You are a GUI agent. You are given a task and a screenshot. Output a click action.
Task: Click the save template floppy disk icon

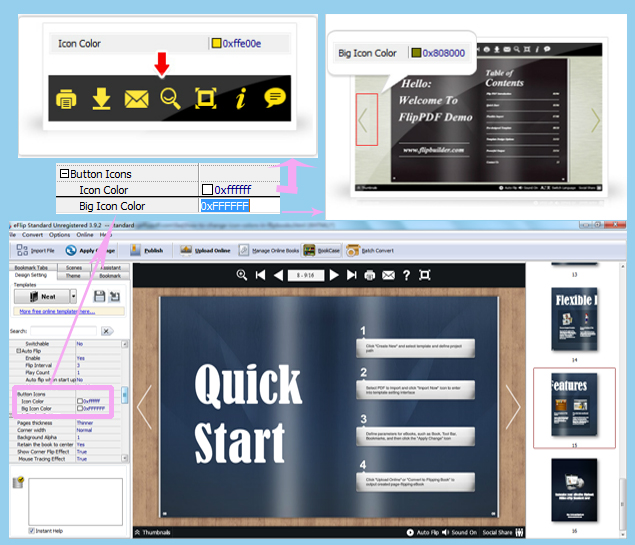(100, 296)
